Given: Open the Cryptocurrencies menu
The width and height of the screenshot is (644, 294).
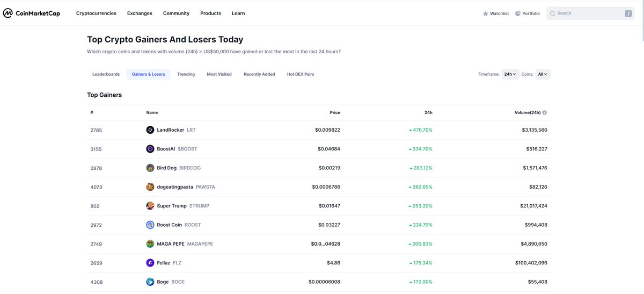Looking at the screenshot, I should (x=96, y=13).
